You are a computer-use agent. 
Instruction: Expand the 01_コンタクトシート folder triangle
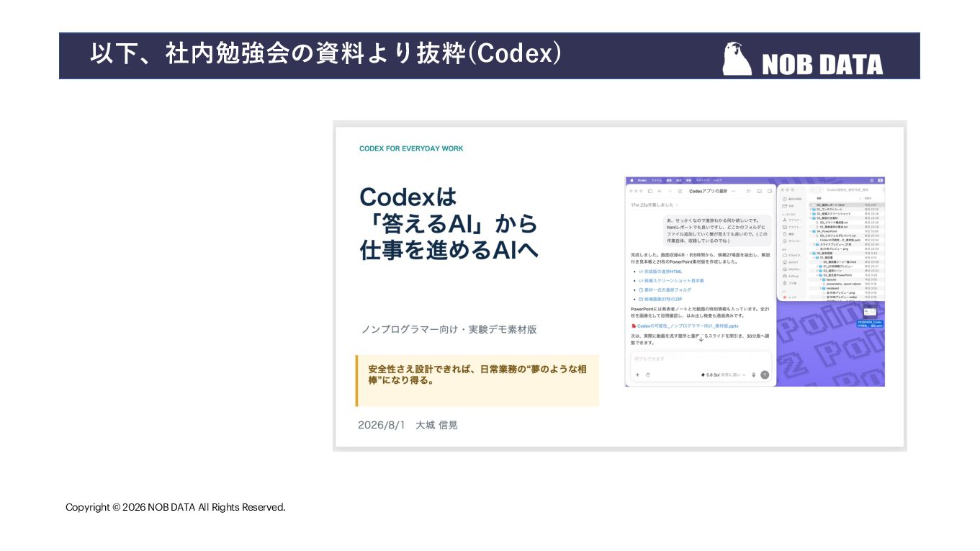811,209
